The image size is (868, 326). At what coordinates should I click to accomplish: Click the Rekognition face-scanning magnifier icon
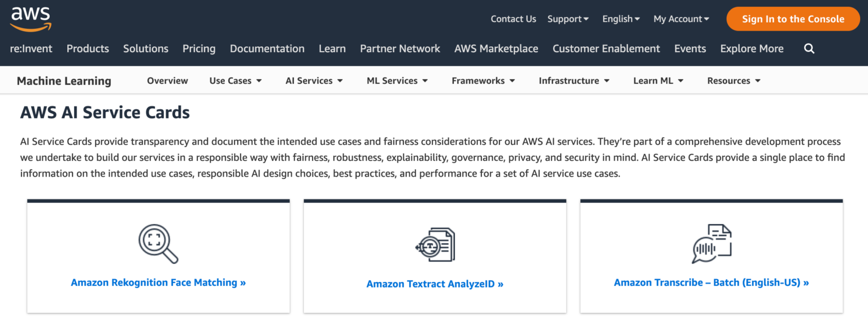click(158, 243)
